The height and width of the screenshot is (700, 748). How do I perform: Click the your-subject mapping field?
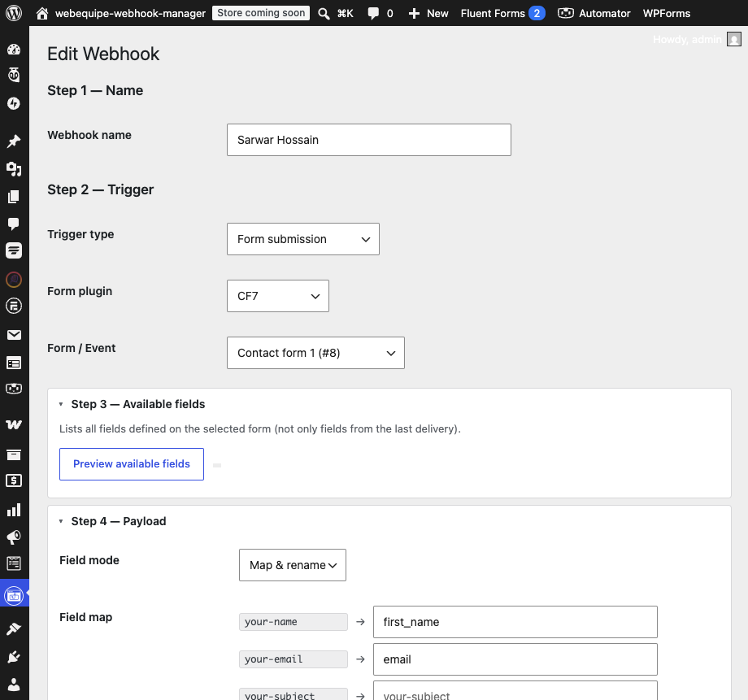click(x=515, y=691)
